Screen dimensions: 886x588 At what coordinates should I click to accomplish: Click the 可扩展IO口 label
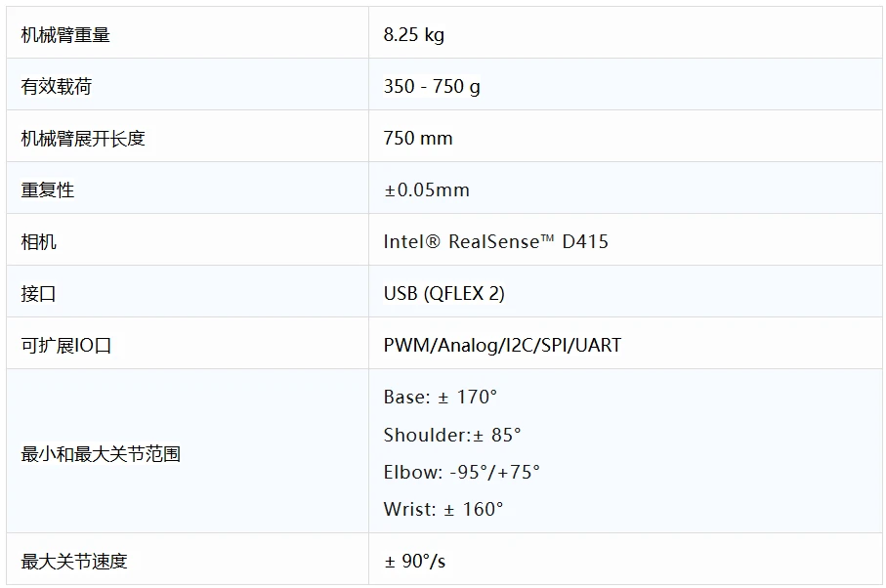[66, 345]
